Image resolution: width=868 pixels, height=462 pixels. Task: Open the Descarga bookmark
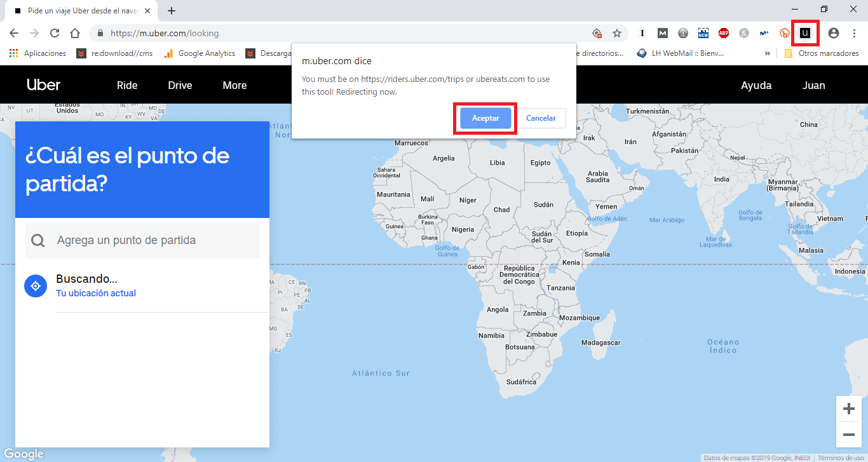tap(269, 53)
